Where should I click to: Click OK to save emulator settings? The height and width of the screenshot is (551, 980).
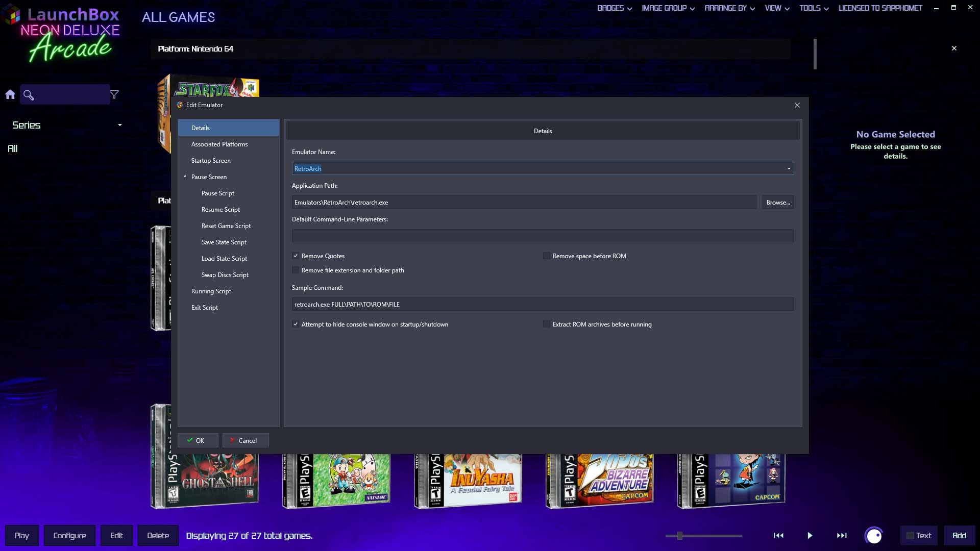coord(198,440)
